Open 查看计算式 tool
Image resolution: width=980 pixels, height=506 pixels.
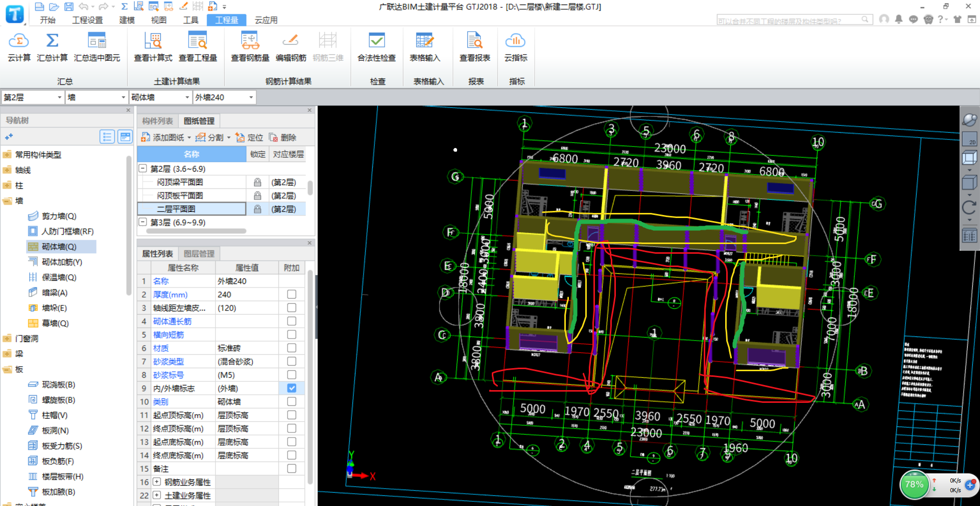(153, 47)
